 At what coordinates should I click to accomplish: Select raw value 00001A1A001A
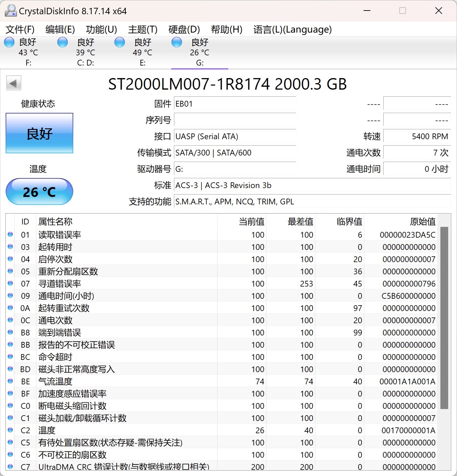coord(407,381)
